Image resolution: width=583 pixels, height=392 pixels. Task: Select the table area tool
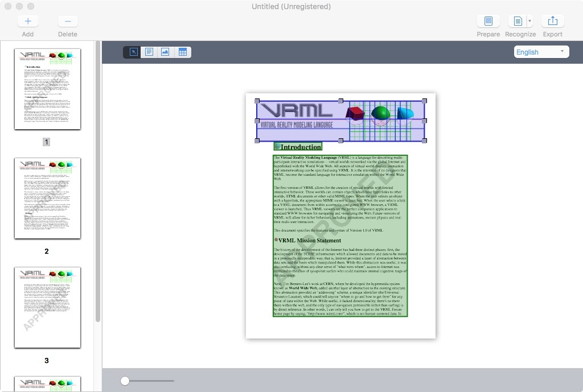coord(182,52)
